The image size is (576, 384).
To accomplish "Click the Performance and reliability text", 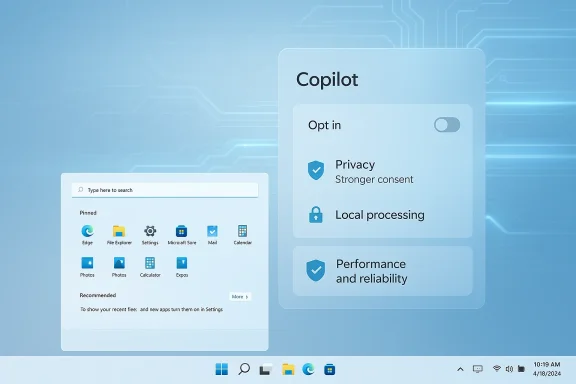I will 371,271.
